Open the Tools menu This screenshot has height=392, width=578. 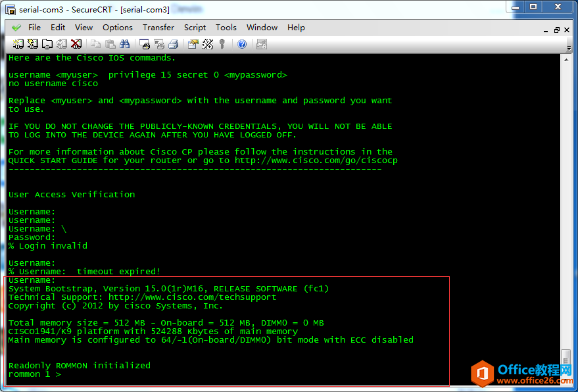pyautogui.click(x=226, y=28)
